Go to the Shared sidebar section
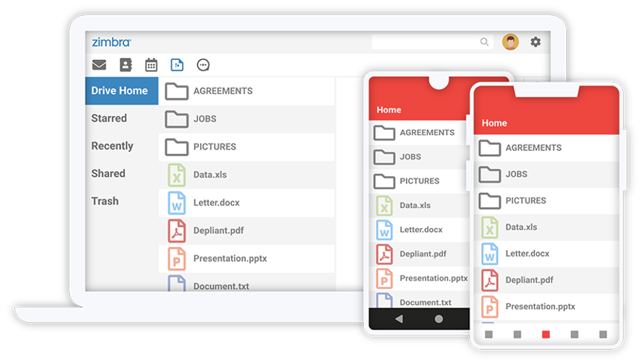This screenshot has width=641, height=364. pos(108,173)
